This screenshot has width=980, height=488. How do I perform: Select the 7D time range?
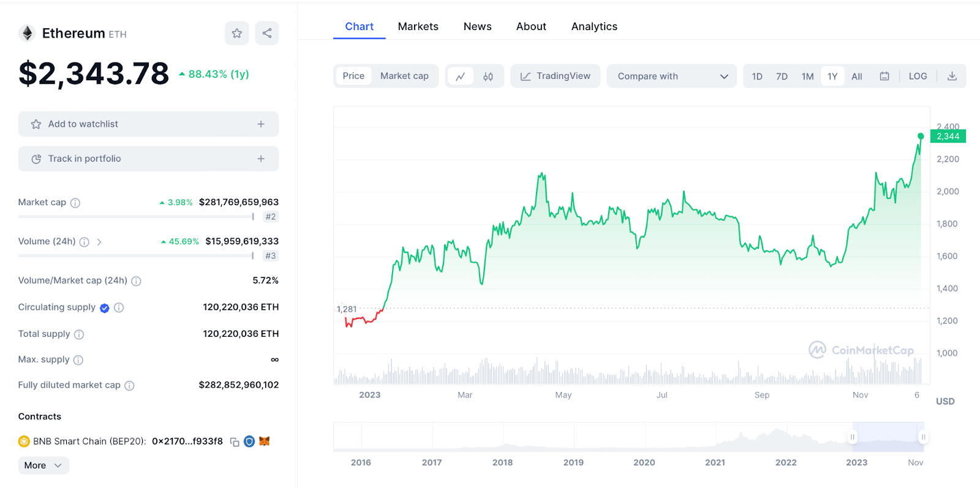pos(782,77)
